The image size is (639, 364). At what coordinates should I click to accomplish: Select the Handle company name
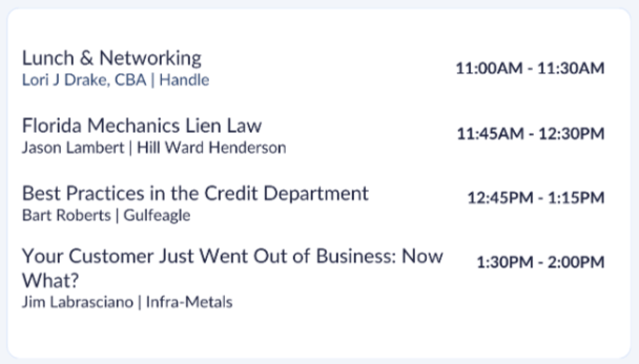tap(184, 80)
